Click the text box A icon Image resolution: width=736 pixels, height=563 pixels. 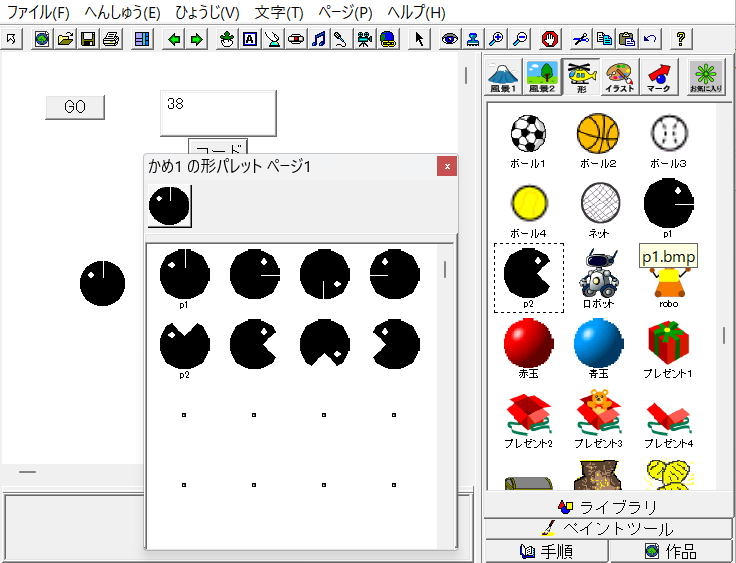coord(250,39)
